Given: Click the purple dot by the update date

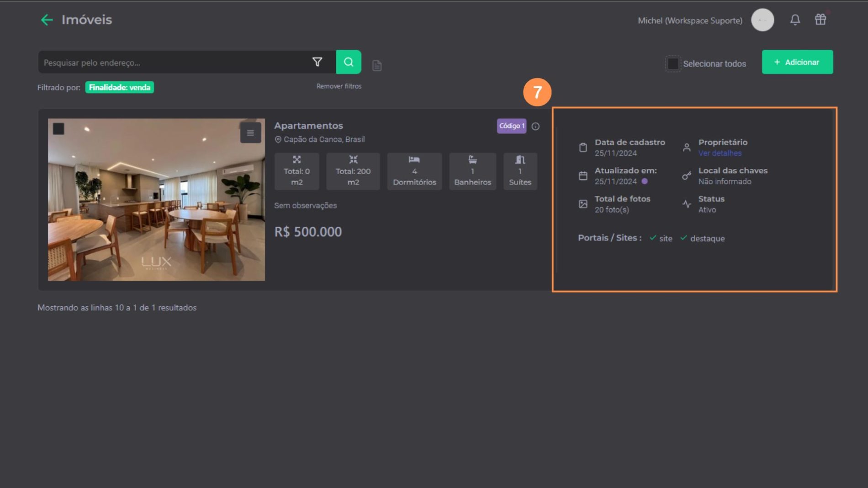Looking at the screenshot, I should click(x=645, y=181).
